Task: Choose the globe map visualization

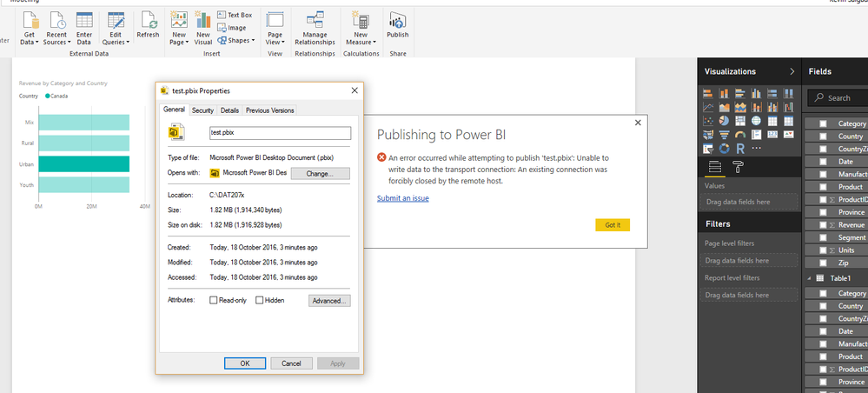Action: tap(756, 121)
